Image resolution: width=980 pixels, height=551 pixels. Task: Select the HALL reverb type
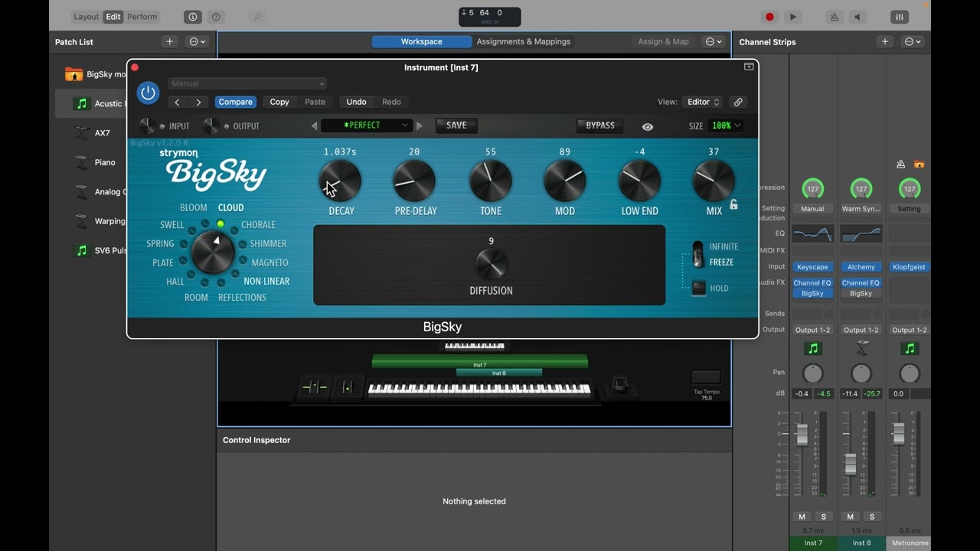pyautogui.click(x=175, y=282)
